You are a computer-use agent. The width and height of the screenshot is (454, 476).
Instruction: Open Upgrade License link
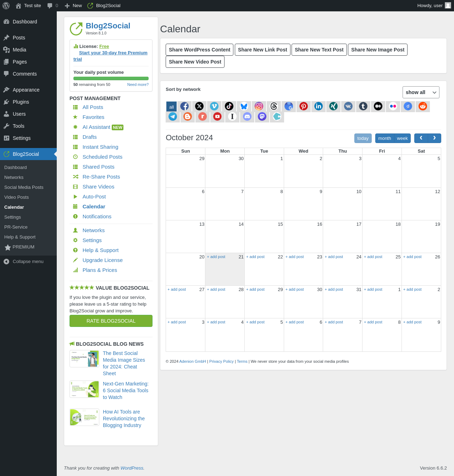tap(103, 260)
